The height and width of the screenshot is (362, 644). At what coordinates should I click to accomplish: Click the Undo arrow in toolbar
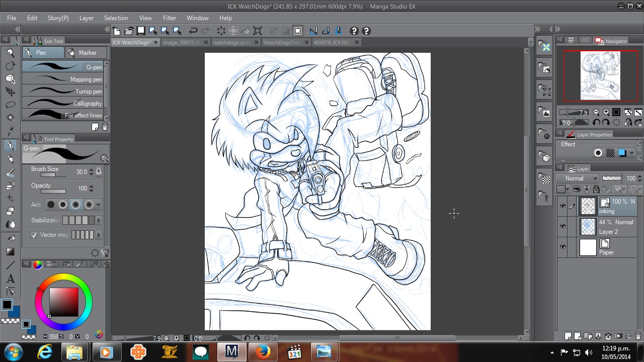tap(193, 31)
